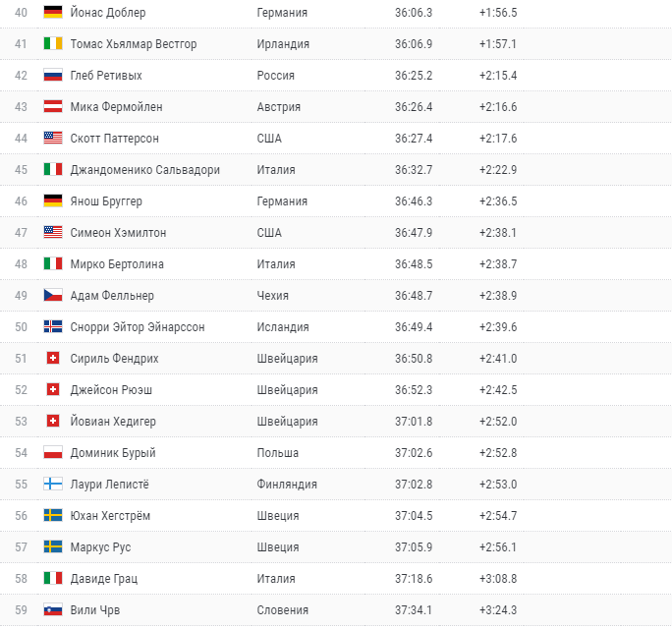Viewport: 672px width, 630px height.
Task: Click the Russian flag beside Глеб Ретивых
Action: (53, 76)
